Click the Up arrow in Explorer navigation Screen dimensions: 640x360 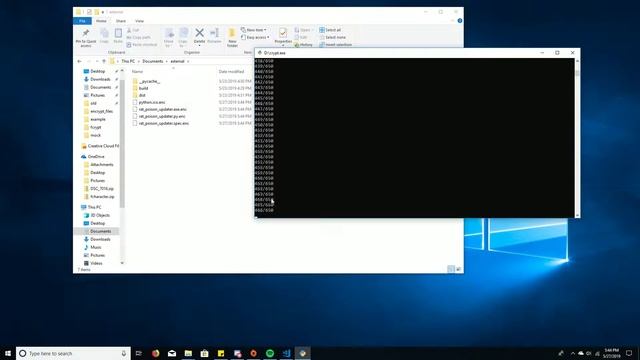pyautogui.click(x=104, y=61)
